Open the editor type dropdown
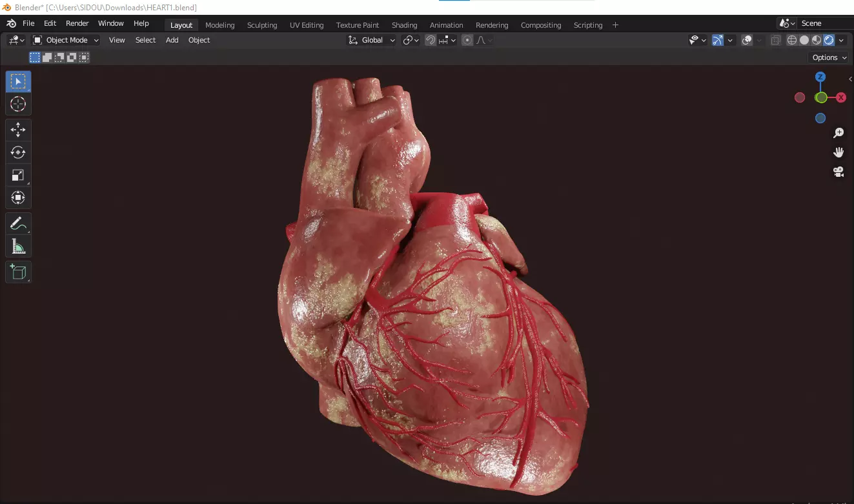The width and height of the screenshot is (854, 504). pyautogui.click(x=16, y=40)
